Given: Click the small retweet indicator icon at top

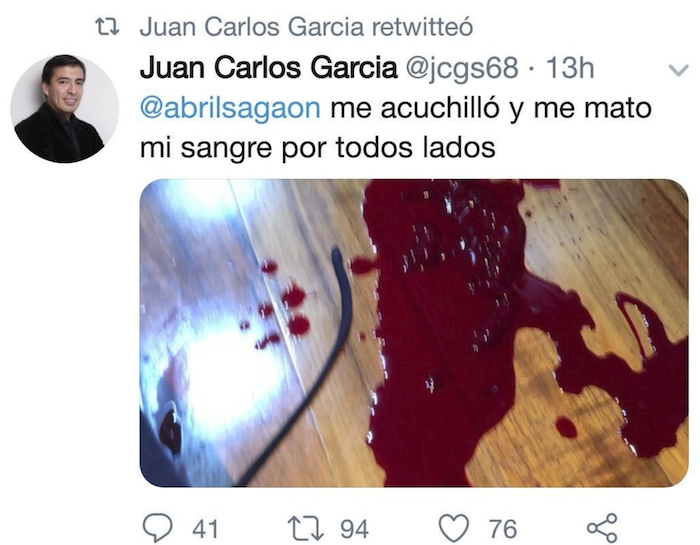Looking at the screenshot, I should coord(108,27).
